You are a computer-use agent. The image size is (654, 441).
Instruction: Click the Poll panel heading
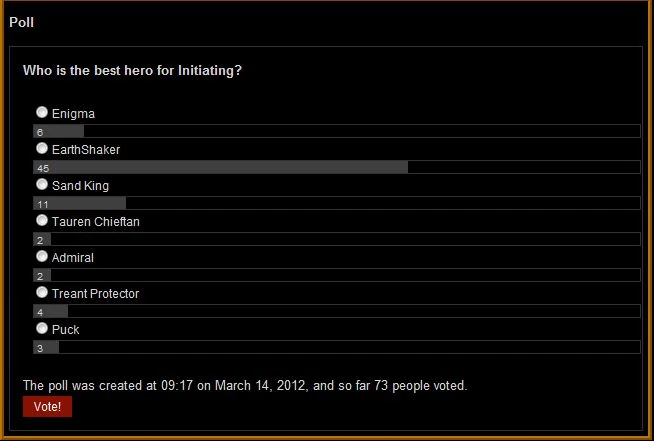pos(22,22)
